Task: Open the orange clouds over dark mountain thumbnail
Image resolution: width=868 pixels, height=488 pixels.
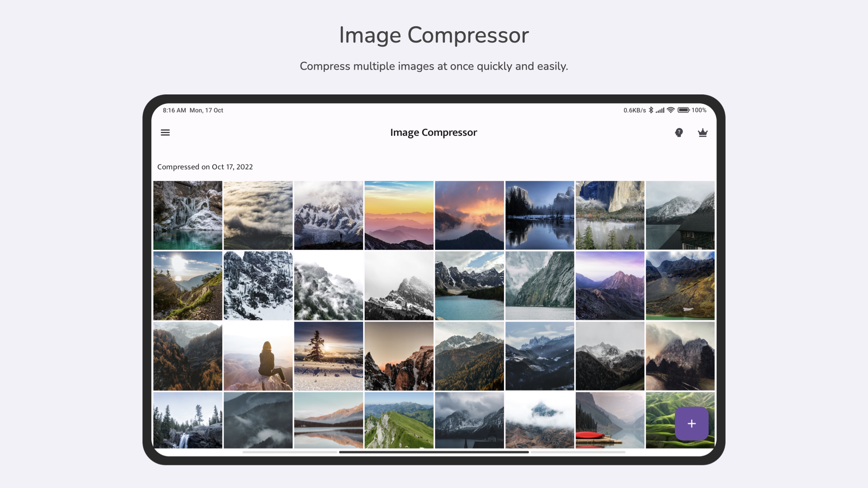Action: pos(469,215)
